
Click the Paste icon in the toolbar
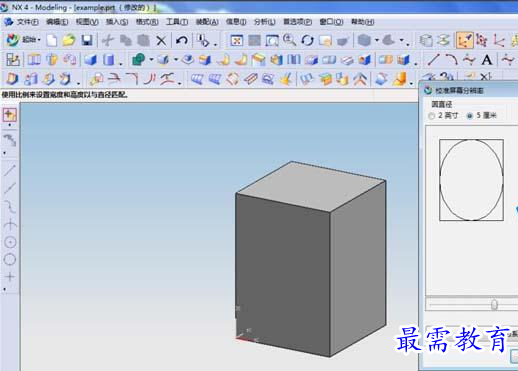(144, 41)
